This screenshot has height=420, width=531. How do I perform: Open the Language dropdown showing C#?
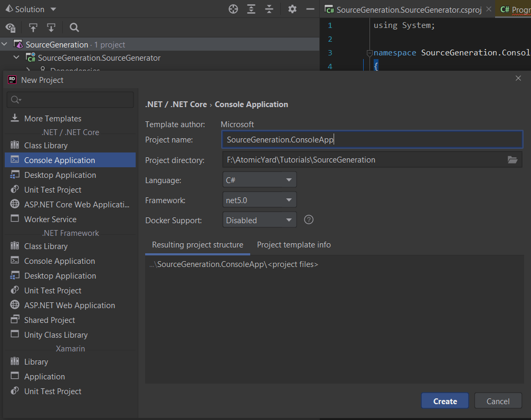tap(259, 180)
